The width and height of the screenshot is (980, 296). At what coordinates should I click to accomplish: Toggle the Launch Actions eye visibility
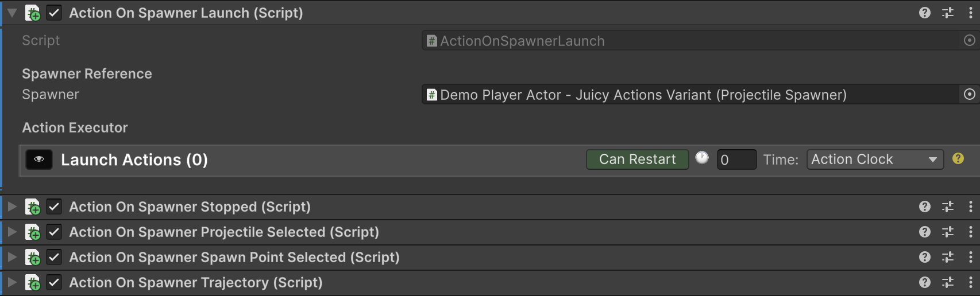click(39, 159)
